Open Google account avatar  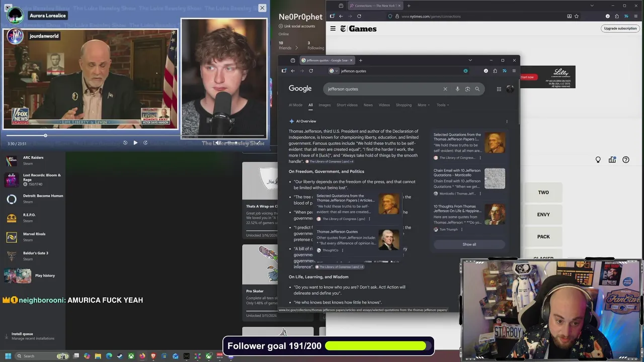point(510,89)
